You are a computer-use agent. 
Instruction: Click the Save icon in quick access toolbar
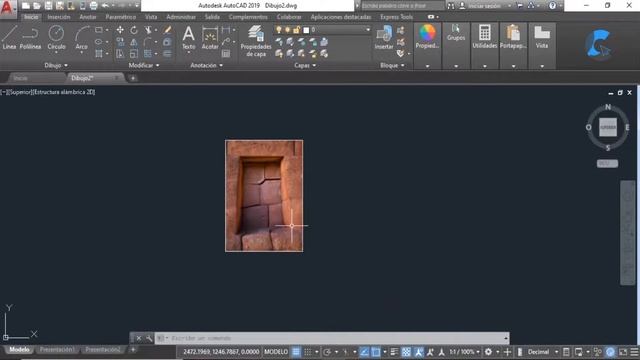pos(49,6)
